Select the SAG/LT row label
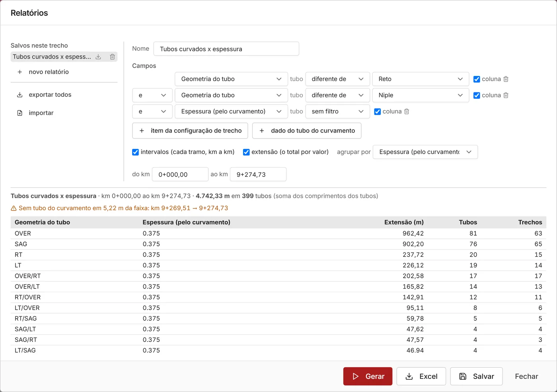This screenshot has width=557, height=392. tap(25, 330)
